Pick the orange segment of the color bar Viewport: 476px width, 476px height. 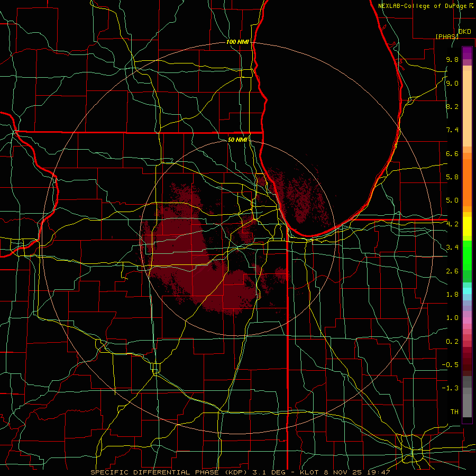point(467,182)
